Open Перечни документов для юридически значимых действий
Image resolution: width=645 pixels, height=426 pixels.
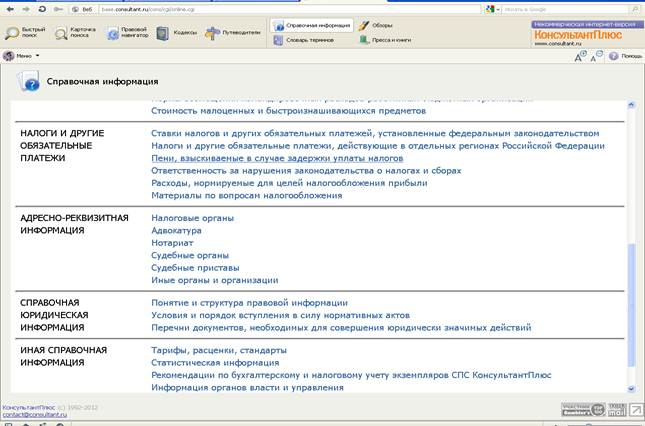(x=341, y=328)
